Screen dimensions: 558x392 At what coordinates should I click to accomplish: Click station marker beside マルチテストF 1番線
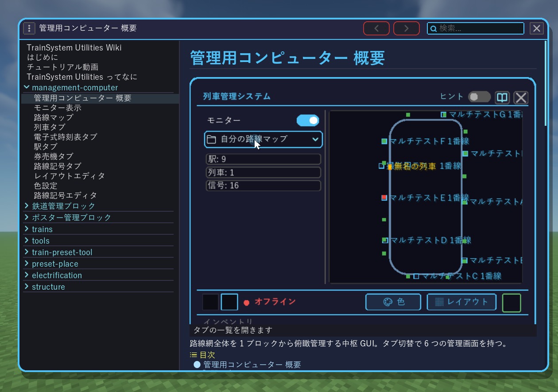pyautogui.click(x=384, y=141)
